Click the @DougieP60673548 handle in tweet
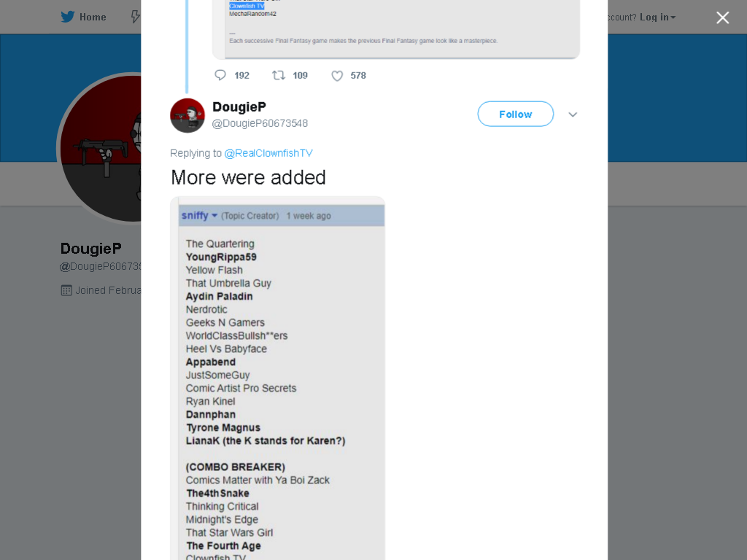Image resolution: width=747 pixels, height=560 pixels. tap(260, 123)
